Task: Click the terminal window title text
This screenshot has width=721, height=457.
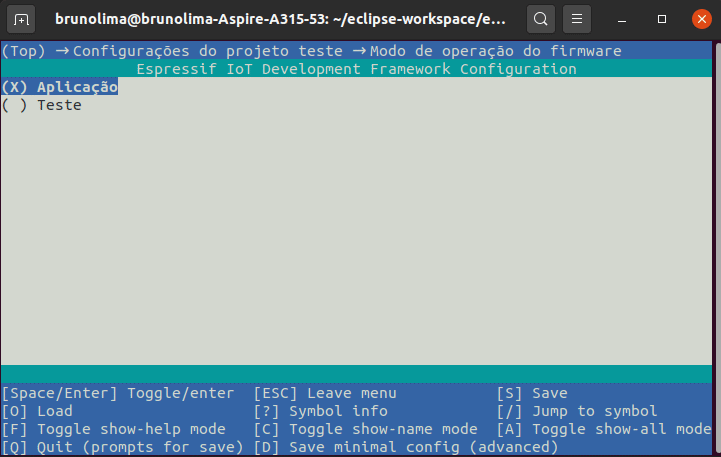Action: click(x=280, y=19)
